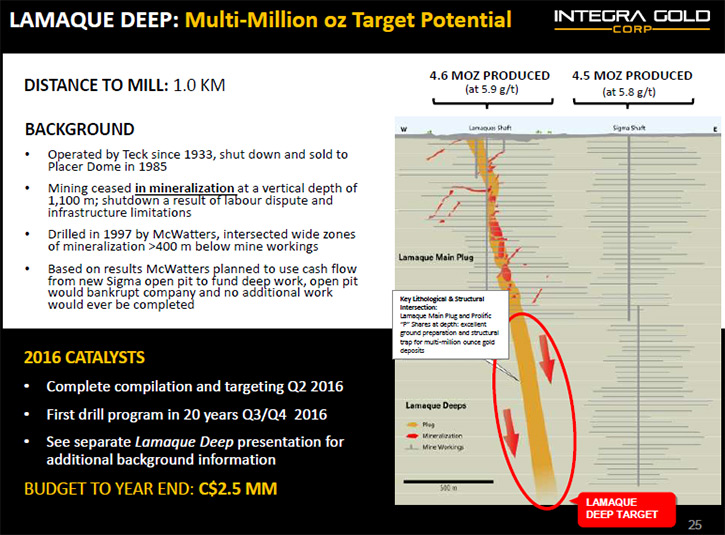Click upper red down-arrow in target ellipse

(x=546, y=359)
